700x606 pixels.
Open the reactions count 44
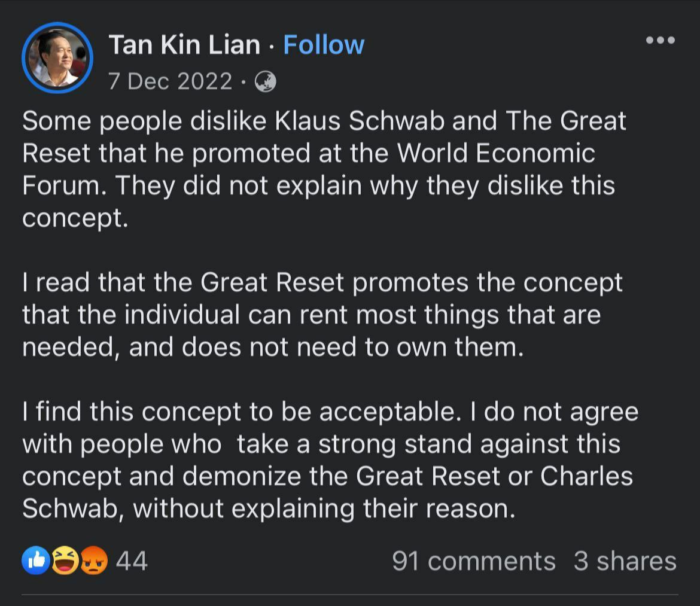pos(132,561)
